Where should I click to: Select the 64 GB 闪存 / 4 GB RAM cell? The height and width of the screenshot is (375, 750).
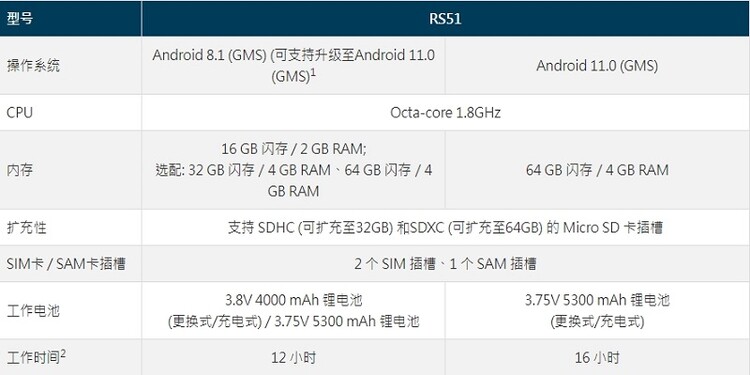597,170
